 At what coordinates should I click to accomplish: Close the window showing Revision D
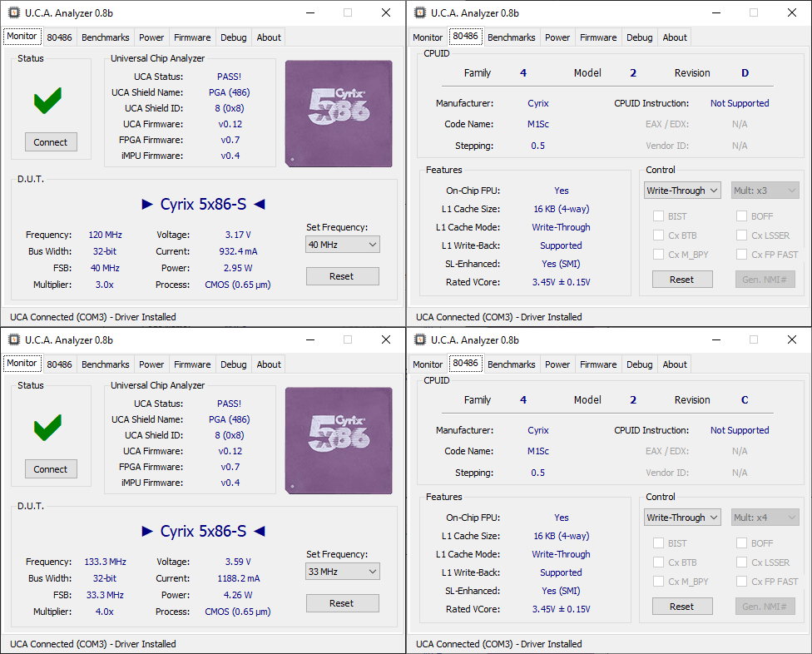click(x=792, y=13)
